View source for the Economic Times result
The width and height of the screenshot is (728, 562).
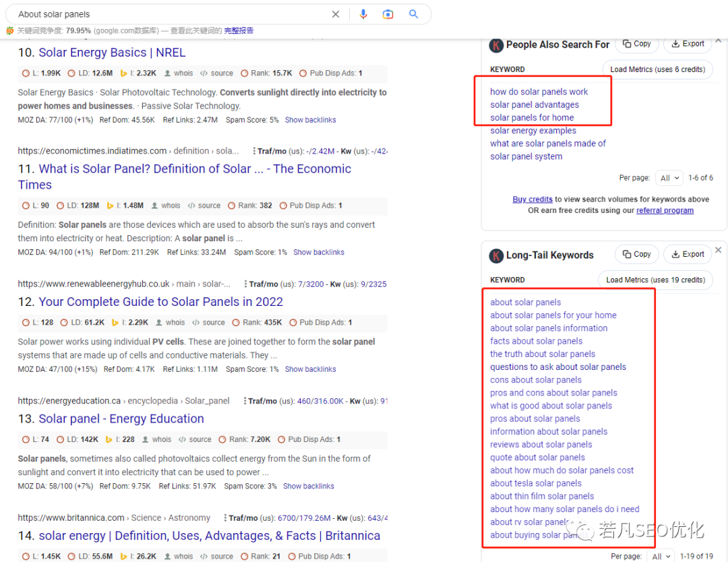[x=204, y=206]
